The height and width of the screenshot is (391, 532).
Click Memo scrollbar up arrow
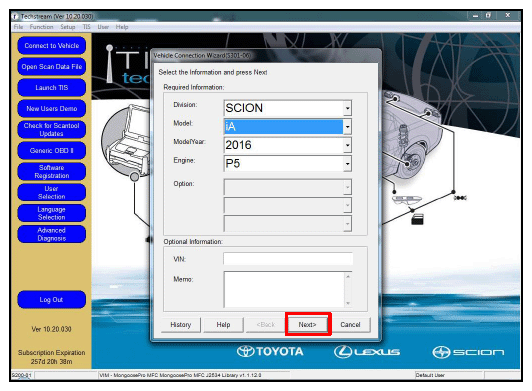coord(348,276)
